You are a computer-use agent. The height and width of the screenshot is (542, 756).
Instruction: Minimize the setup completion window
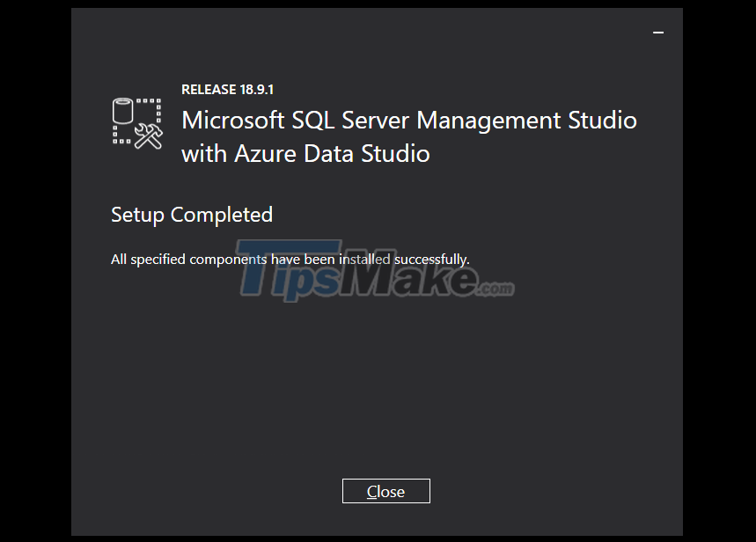[x=657, y=31]
